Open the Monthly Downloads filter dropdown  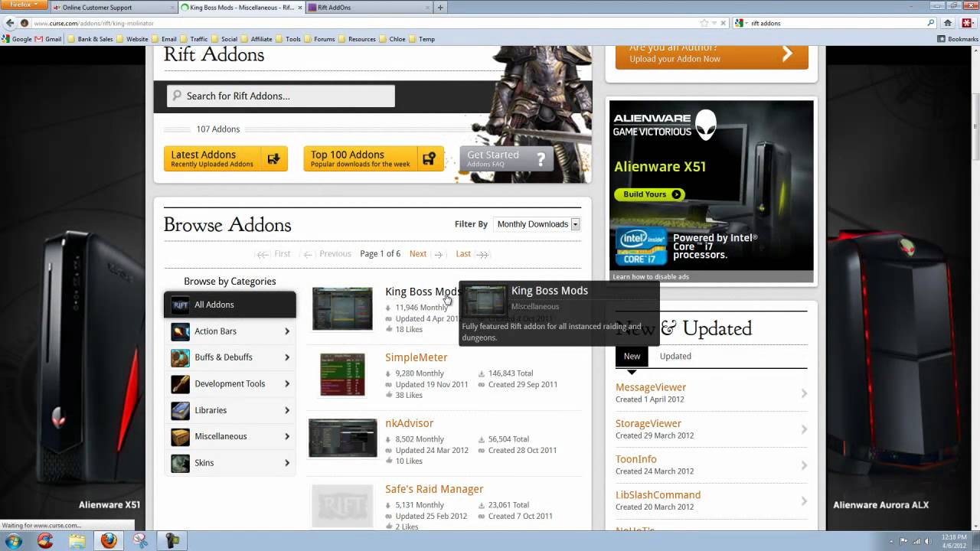pyautogui.click(x=537, y=224)
